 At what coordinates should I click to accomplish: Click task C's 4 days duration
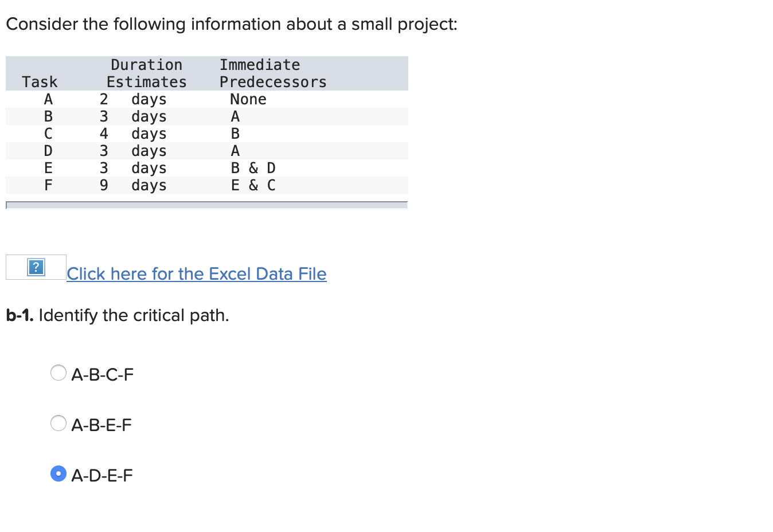pyautogui.click(x=133, y=134)
